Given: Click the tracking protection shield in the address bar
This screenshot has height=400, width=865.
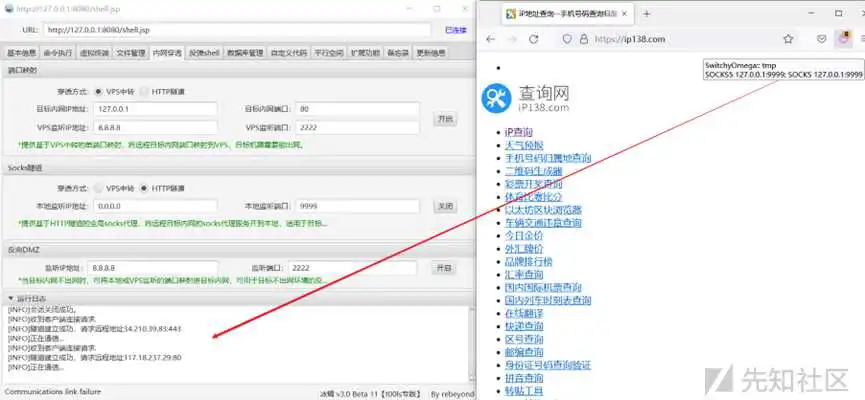Looking at the screenshot, I should (567, 39).
